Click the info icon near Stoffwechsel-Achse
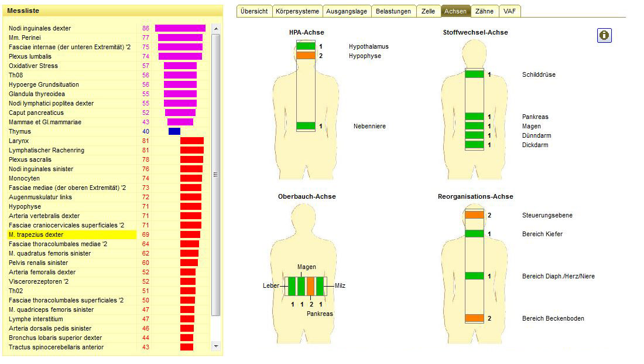This screenshot has width=644, height=364. (604, 35)
